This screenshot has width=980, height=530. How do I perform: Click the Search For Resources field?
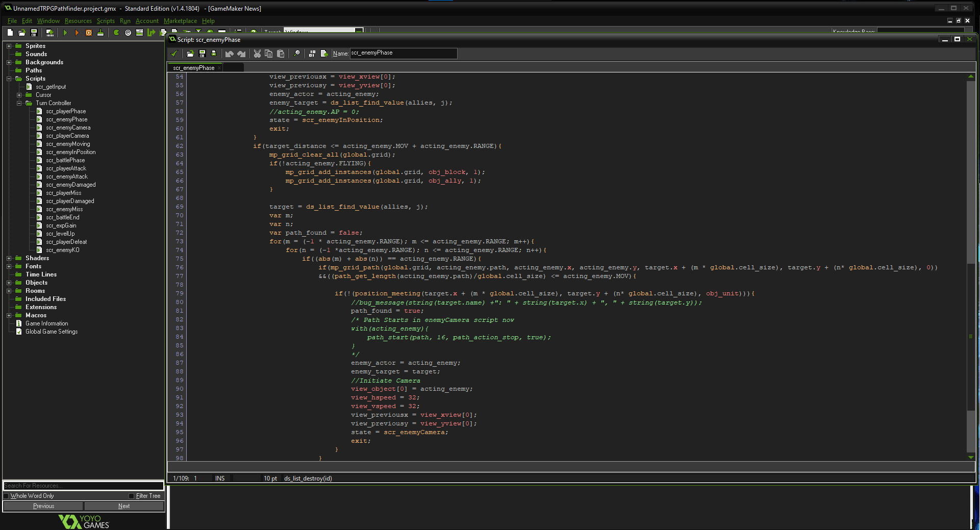click(83, 486)
